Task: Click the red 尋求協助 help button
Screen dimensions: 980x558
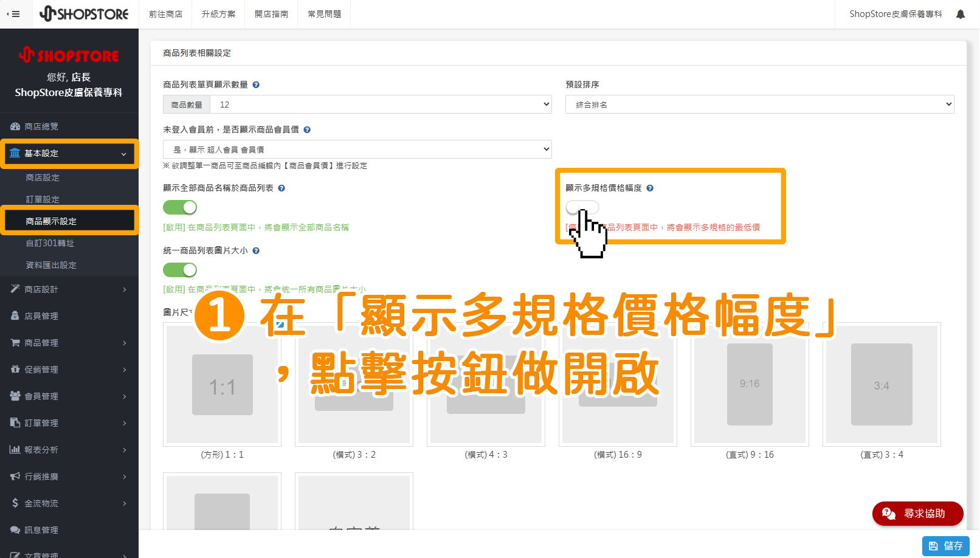Action: click(x=917, y=514)
